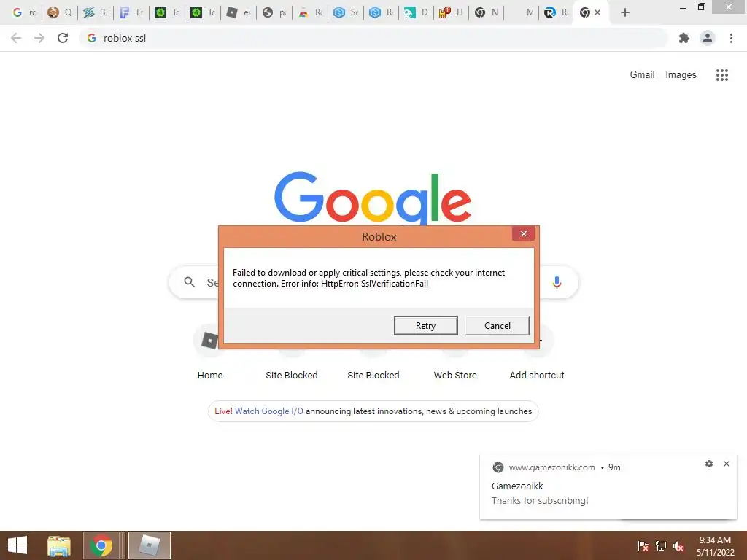Switch to the Q tab with brown icon
The image size is (747, 560).
[x=60, y=12]
